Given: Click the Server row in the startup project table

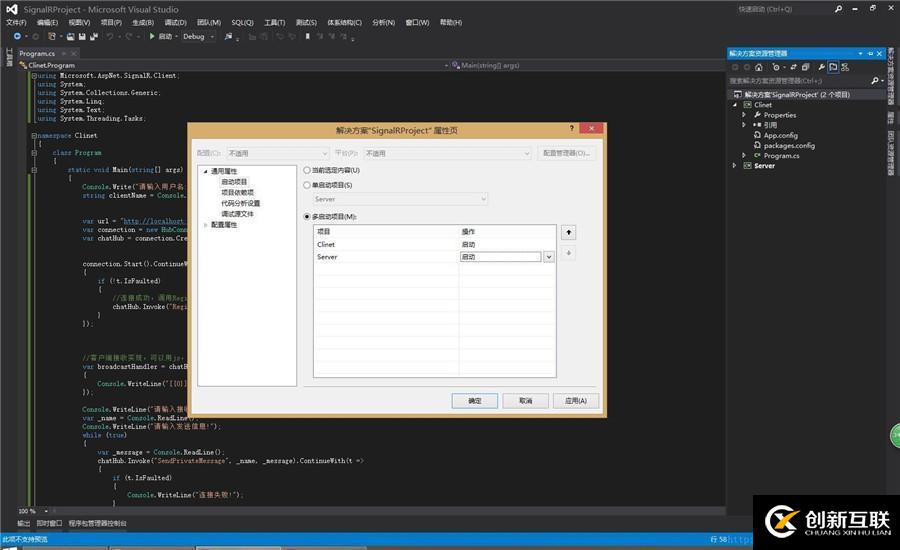Looking at the screenshot, I should point(435,257).
